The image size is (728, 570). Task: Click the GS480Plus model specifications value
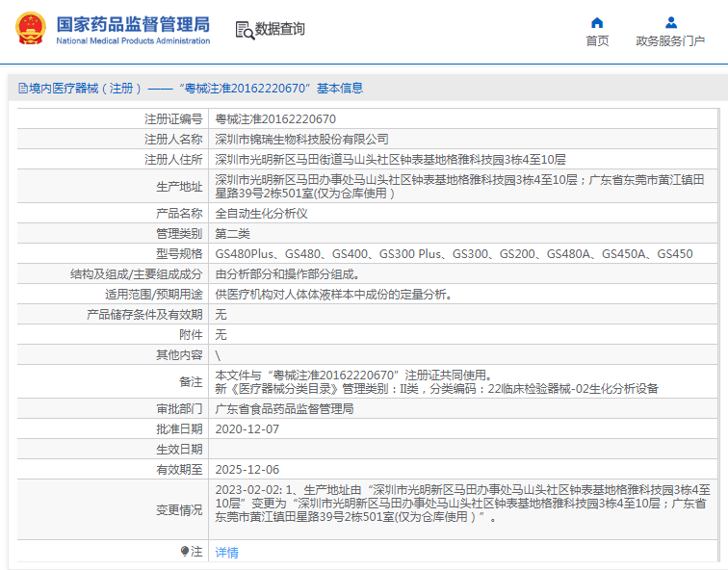(454, 254)
